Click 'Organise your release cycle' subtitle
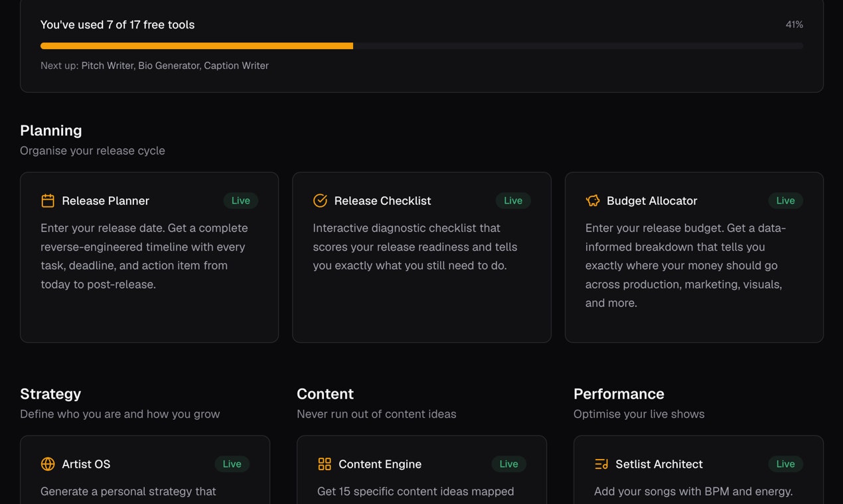 (92, 151)
